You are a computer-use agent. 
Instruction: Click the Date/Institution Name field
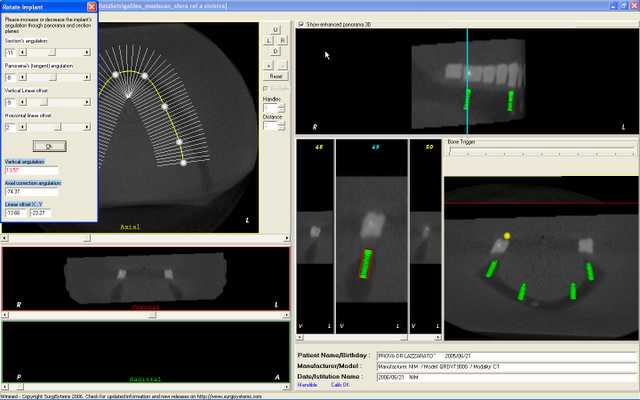click(x=506, y=377)
